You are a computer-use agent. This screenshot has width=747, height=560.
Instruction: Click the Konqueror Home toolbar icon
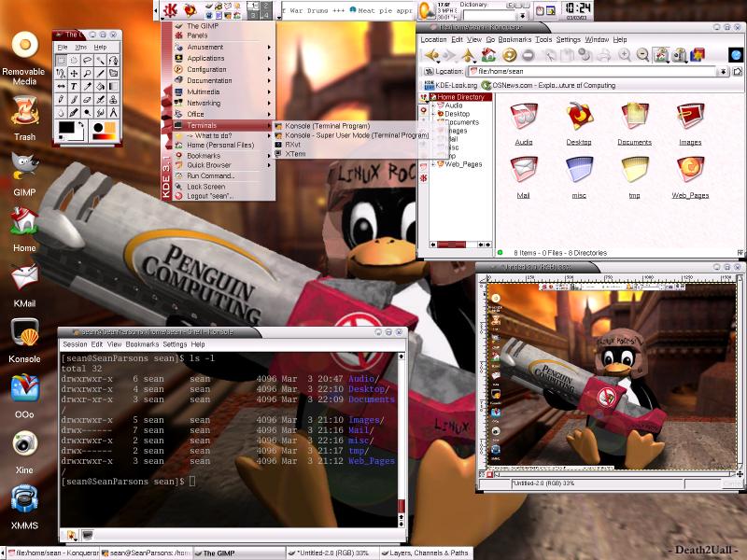tap(487, 55)
